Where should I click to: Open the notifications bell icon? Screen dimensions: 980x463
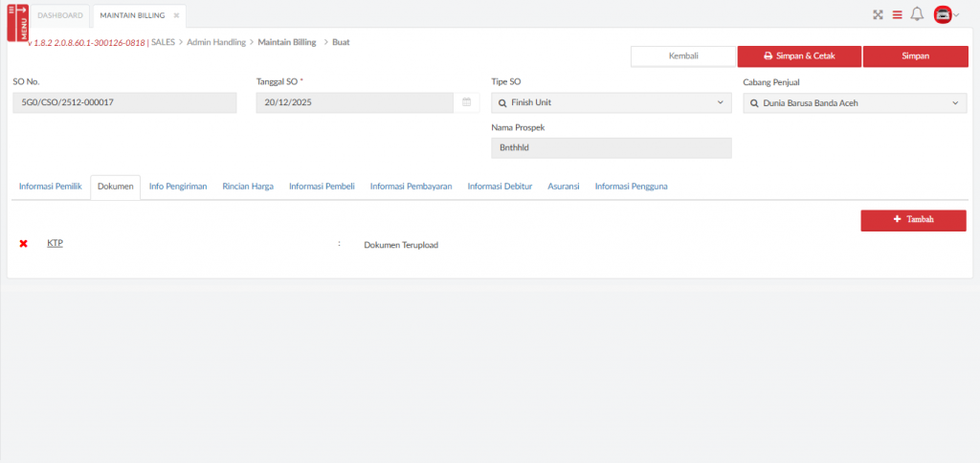tap(917, 14)
